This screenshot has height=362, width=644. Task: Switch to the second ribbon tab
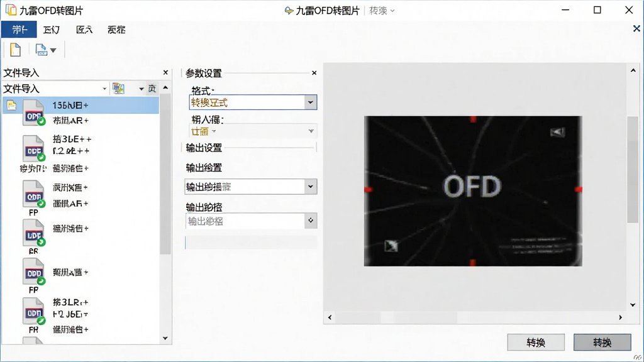pos(52,30)
